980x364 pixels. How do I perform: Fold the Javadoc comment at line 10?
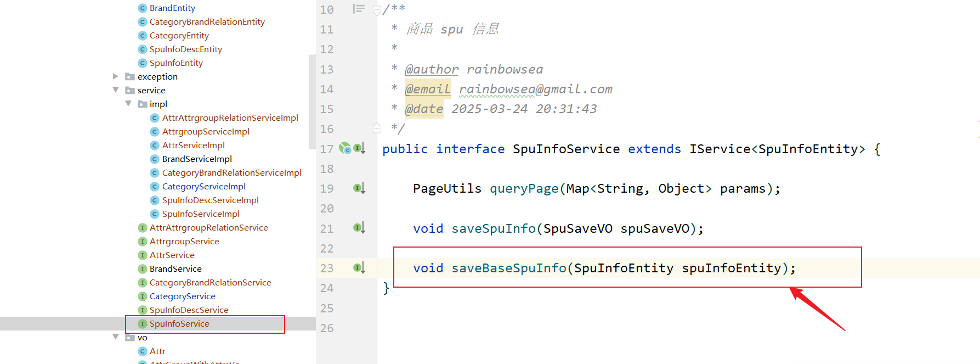pos(377,10)
